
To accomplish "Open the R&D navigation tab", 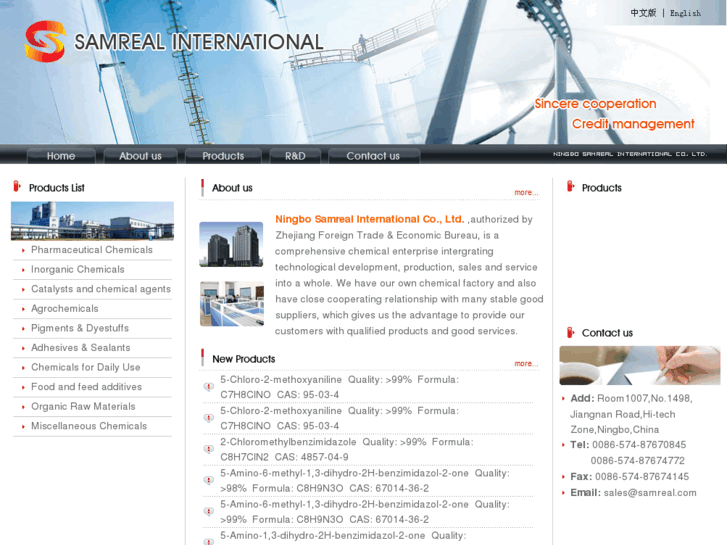I will 295,156.
